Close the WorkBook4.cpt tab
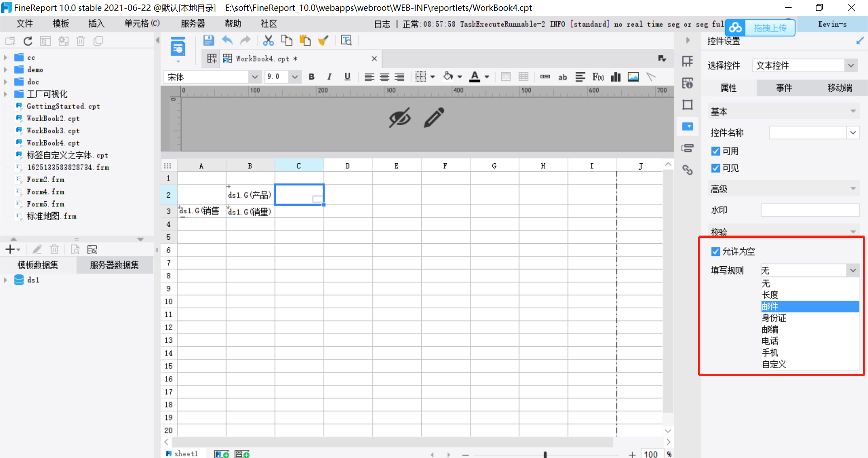The width and height of the screenshot is (868, 458). tap(374, 59)
